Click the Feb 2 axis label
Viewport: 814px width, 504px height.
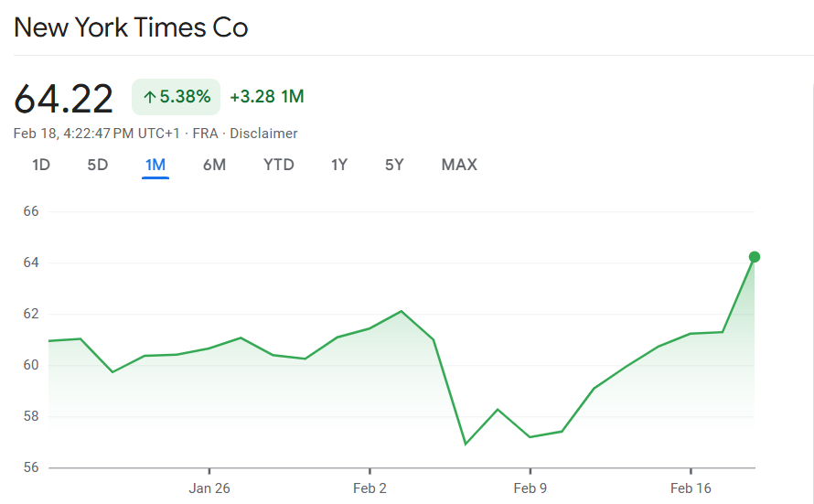point(370,488)
